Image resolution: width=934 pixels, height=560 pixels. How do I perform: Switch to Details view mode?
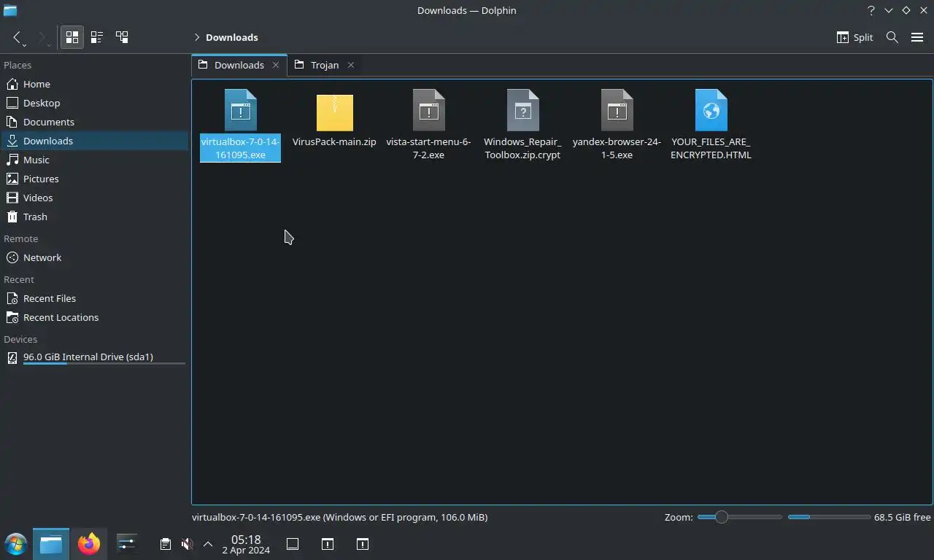click(122, 37)
